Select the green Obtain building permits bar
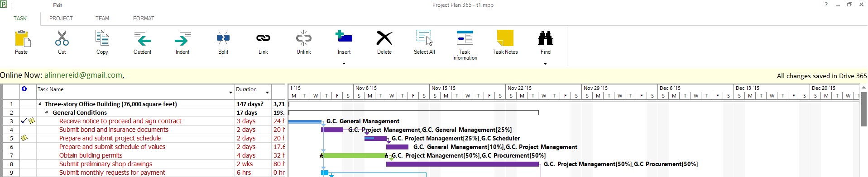This screenshot has width=868, height=177. pyautogui.click(x=354, y=155)
